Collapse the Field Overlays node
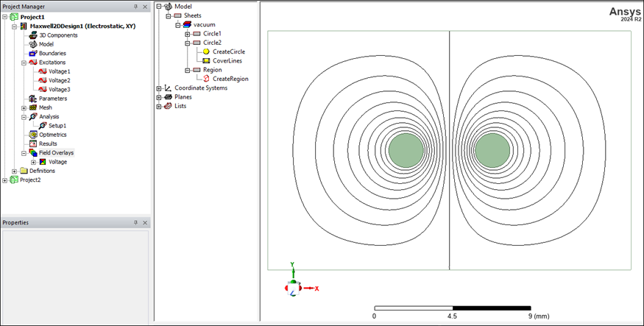The image size is (644, 326). pyautogui.click(x=24, y=153)
